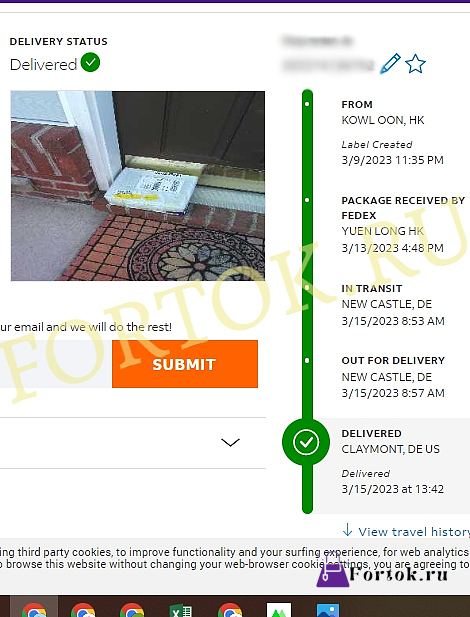Open the Photos app taskbar icon
470x617 pixels.
328,610
